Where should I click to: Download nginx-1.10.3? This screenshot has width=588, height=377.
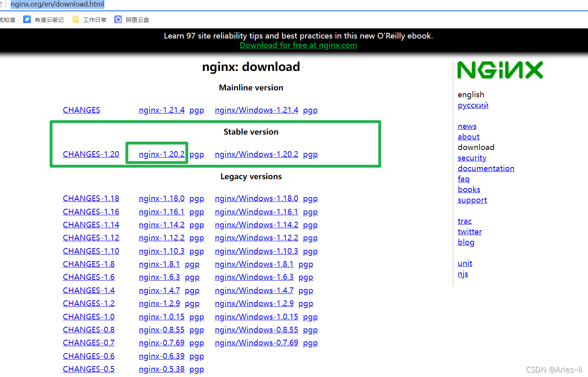(162, 251)
